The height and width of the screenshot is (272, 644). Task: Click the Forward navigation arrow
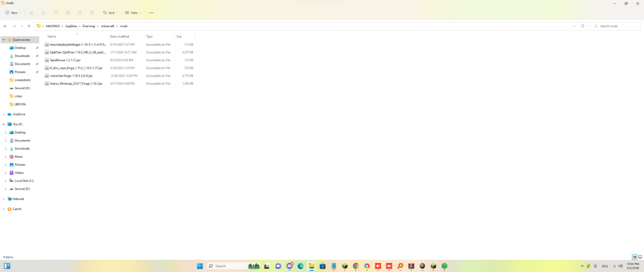(x=14, y=26)
